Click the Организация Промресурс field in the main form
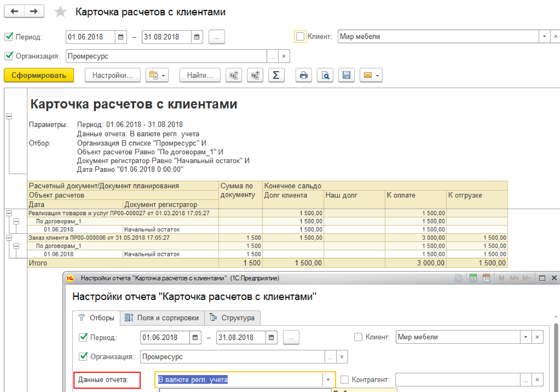 point(166,56)
